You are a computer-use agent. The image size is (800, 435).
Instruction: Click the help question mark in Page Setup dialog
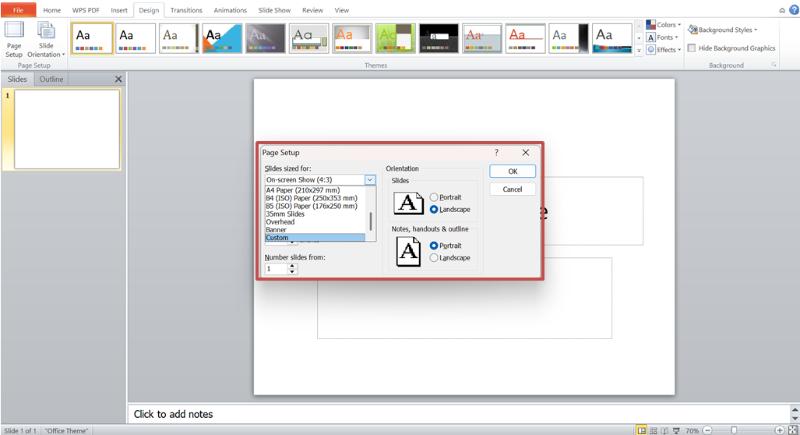[x=496, y=153]
